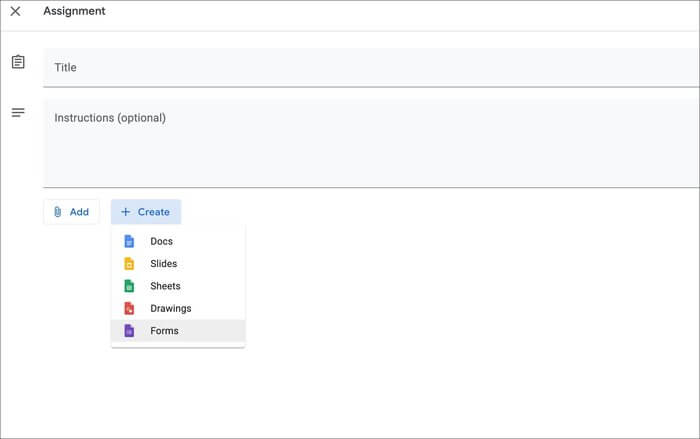Focus the Title input field
Screen dimensions: 700x439
pyautogui.click(x=370, y=67)
